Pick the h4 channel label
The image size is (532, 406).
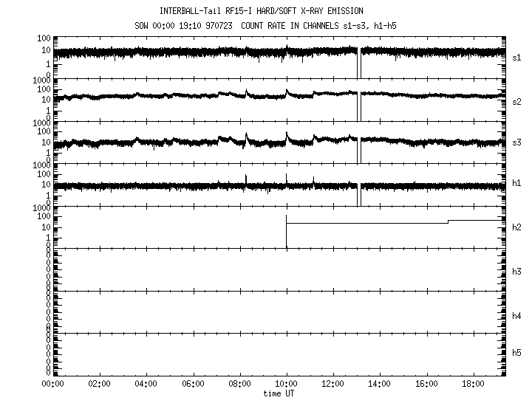click(517, 315)
